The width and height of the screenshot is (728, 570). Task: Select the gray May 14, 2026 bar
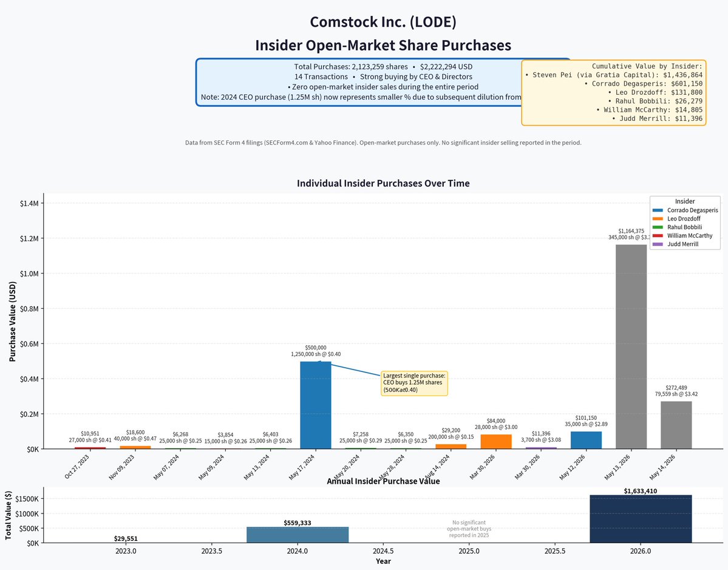tap(676, 425)
